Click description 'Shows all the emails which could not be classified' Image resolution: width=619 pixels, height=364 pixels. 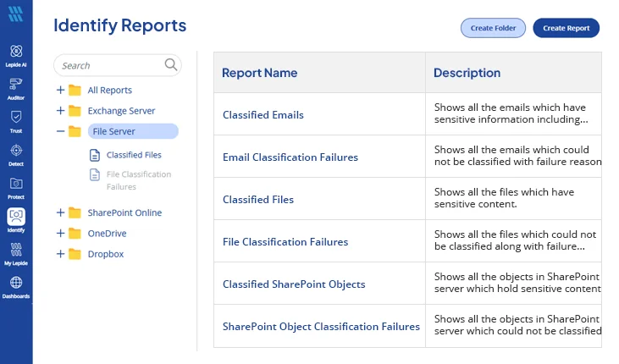(518, 156)
